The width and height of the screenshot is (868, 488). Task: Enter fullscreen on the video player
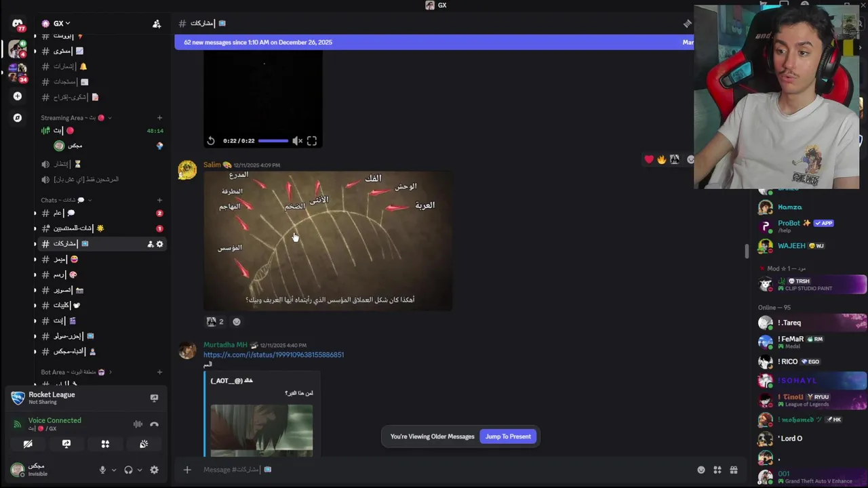[312, 141]
